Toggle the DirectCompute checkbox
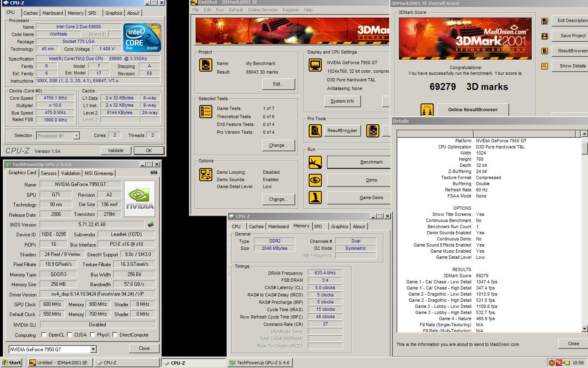 (115, 334)
